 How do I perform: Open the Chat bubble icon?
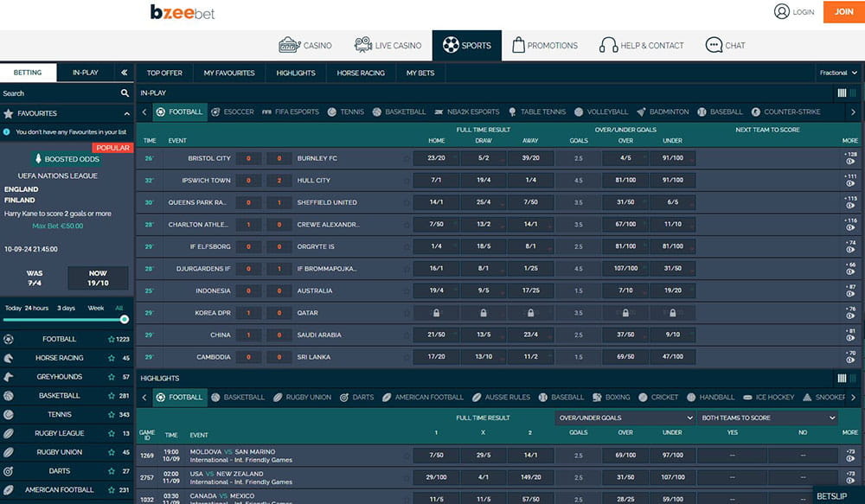pos(714,45)
